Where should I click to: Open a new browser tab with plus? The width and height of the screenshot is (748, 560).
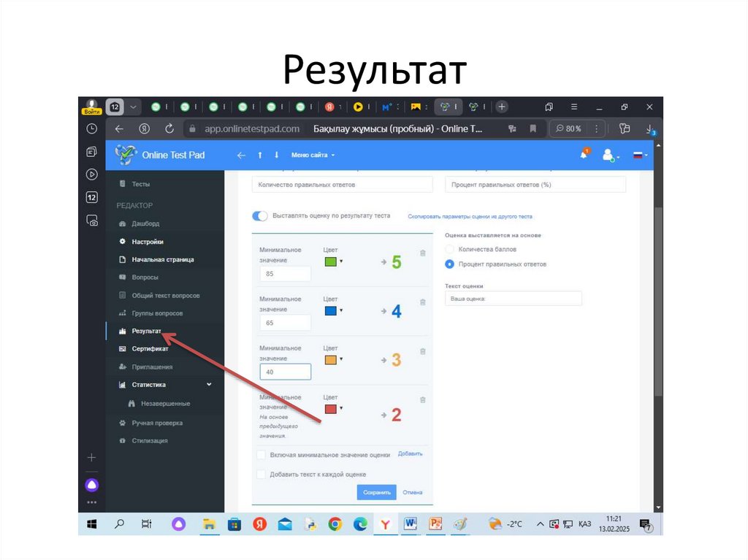(x=501, y=107)
